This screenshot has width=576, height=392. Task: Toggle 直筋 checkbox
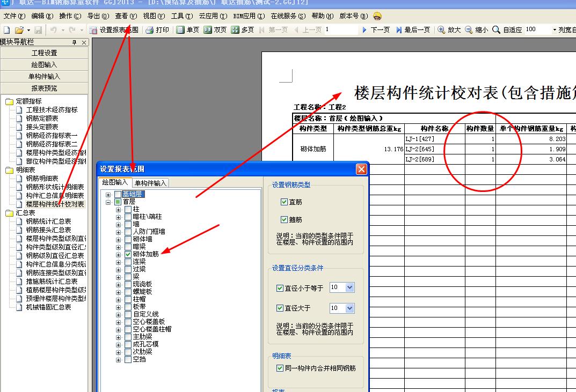tap(284, 202)
